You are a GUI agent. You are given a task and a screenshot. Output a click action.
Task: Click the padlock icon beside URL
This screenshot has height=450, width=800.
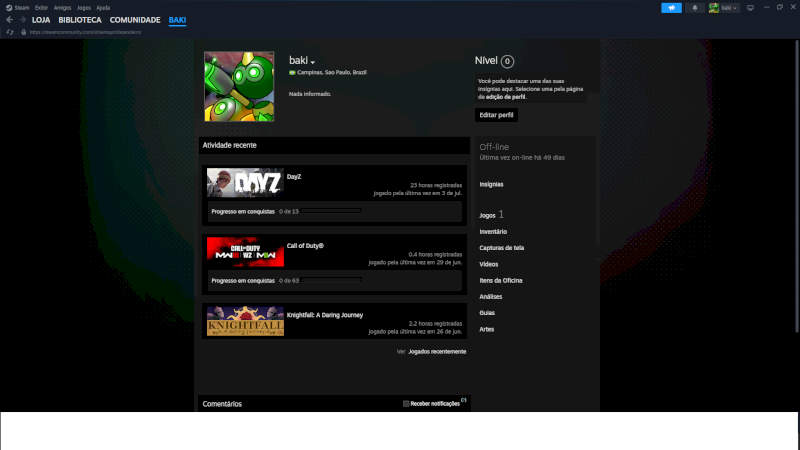pos(22,32)
